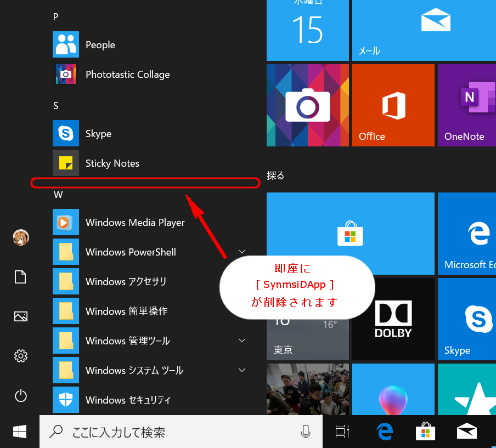Open the OneNote tile
The image size is (496, 448).
point(467,105)
